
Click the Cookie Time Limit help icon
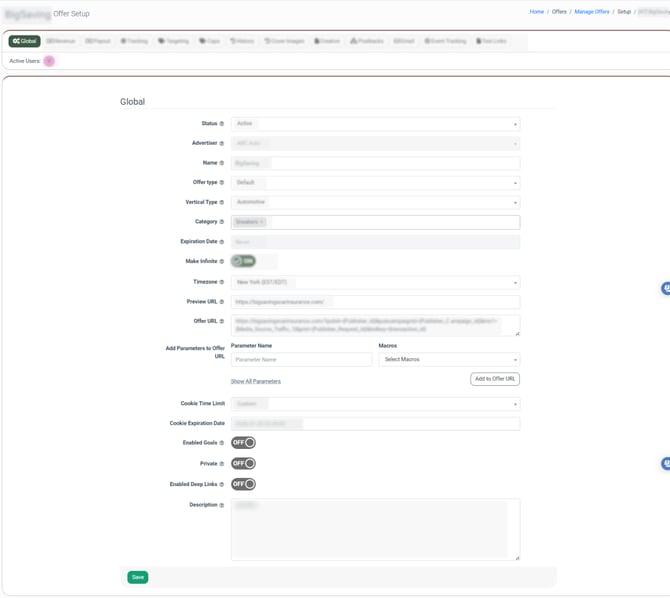[222, 404]
